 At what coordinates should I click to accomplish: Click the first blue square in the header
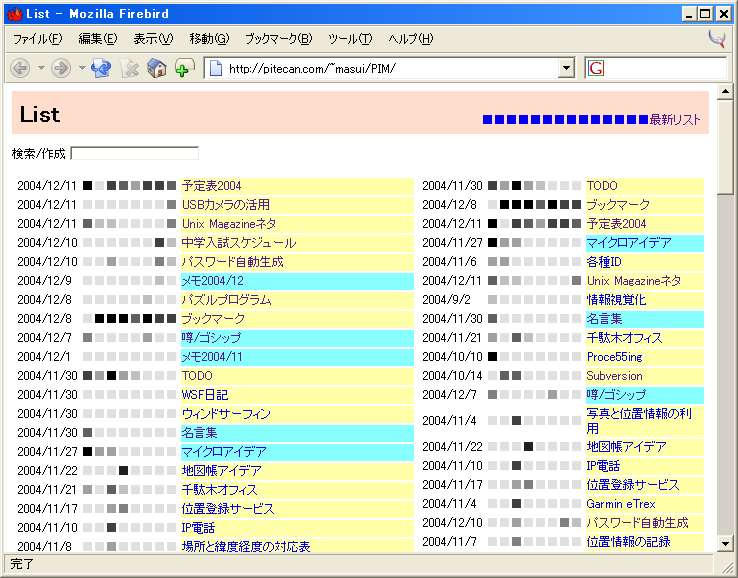(487, 120)
